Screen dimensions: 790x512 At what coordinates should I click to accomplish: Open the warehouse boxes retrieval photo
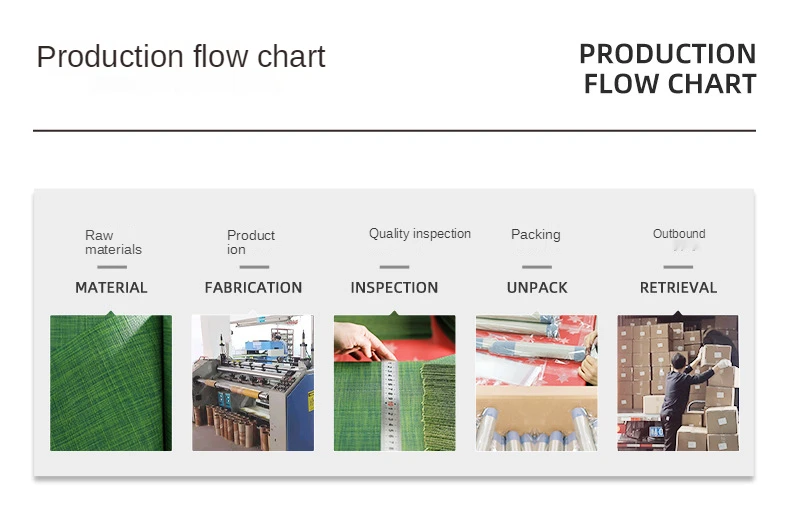point(678,383)
